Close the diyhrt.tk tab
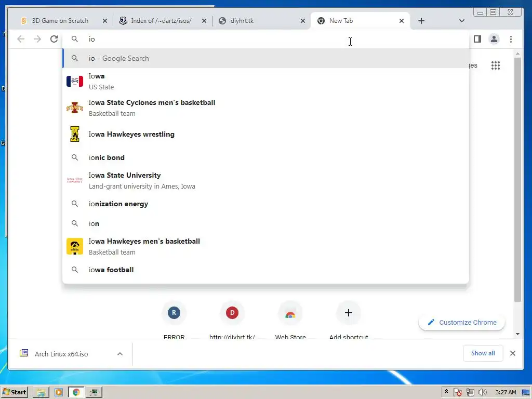Viewport: 532px width, 399px height. (x=303, y=21)
